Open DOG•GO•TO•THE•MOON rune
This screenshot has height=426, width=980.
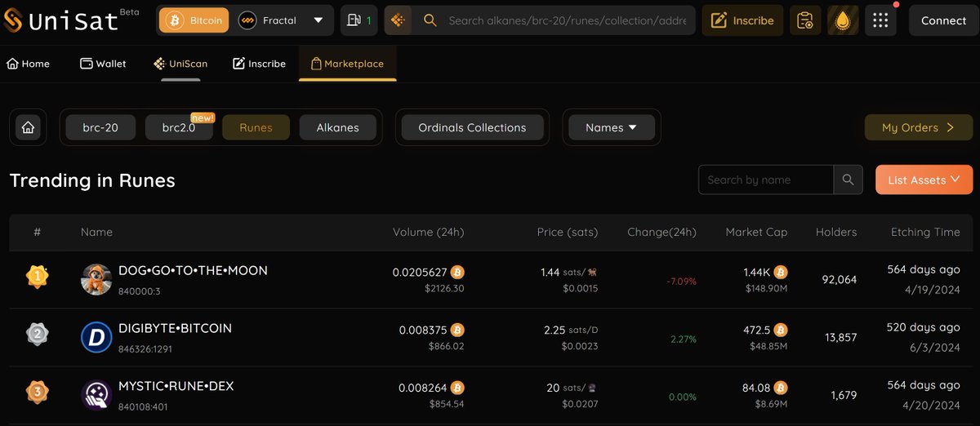(x=193, y=270)
